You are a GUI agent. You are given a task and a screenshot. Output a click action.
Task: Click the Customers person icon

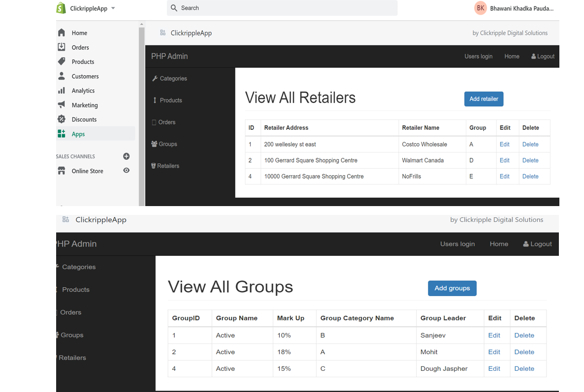(62, 76)
